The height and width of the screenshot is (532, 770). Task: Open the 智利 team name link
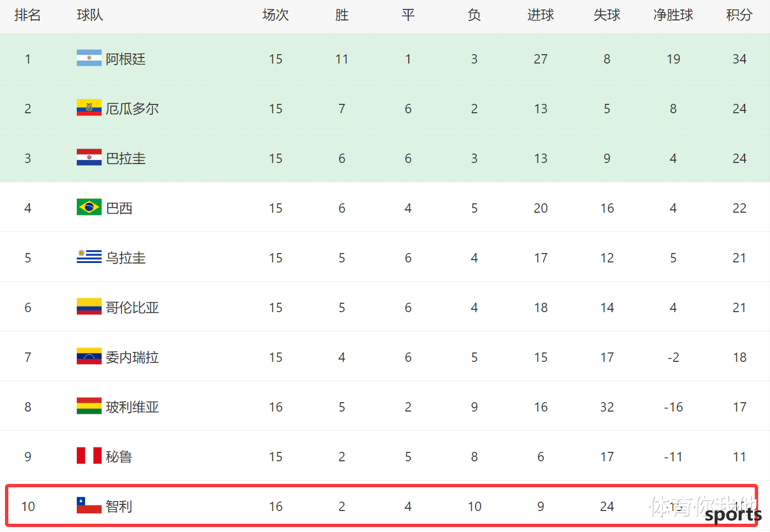point(119,507)
